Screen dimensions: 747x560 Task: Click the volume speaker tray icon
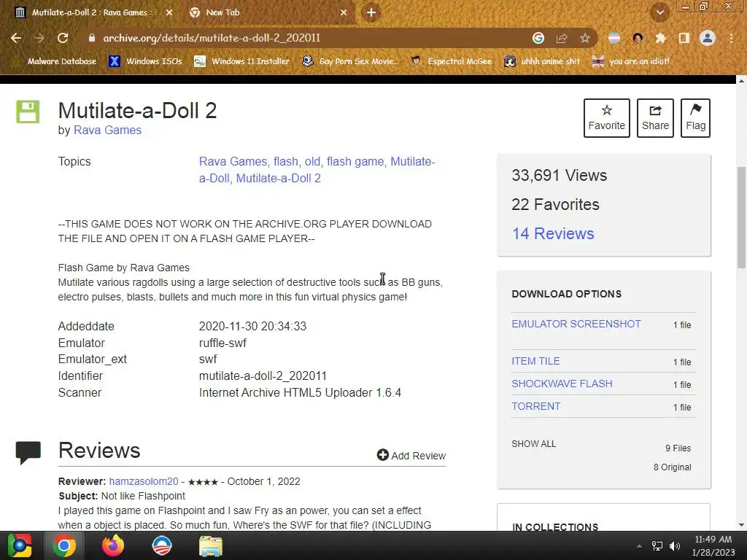[675, 546]
